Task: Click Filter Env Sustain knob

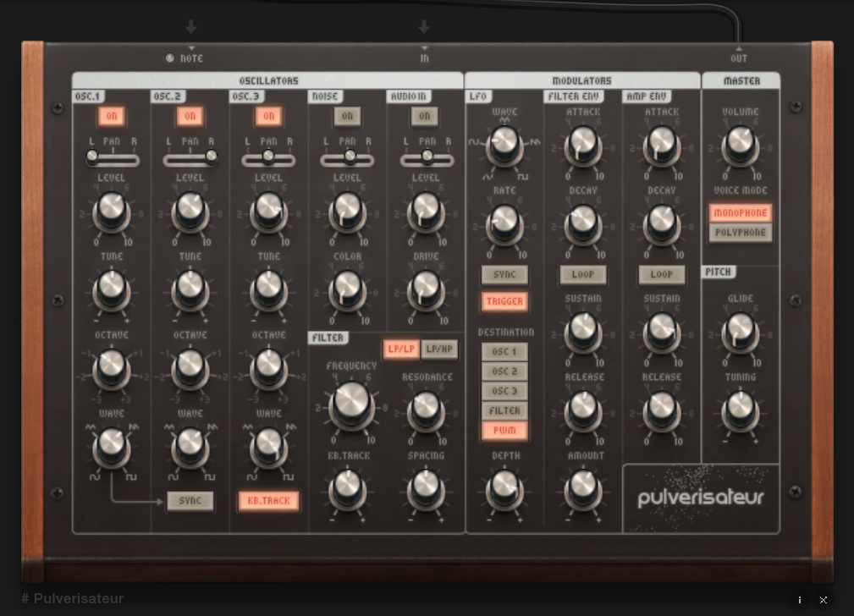Action: click(583, 332)
